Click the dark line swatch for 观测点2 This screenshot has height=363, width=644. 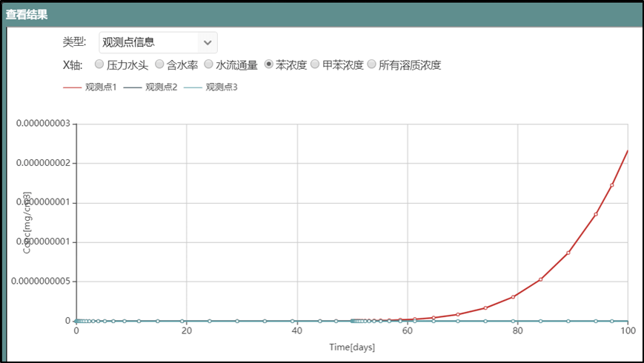[132, 87]
